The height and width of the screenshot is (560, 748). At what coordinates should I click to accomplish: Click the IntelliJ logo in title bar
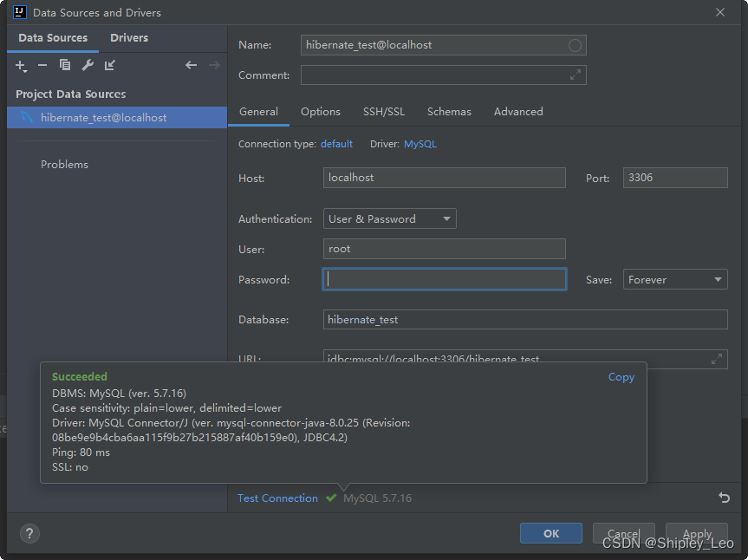(20, 12)
